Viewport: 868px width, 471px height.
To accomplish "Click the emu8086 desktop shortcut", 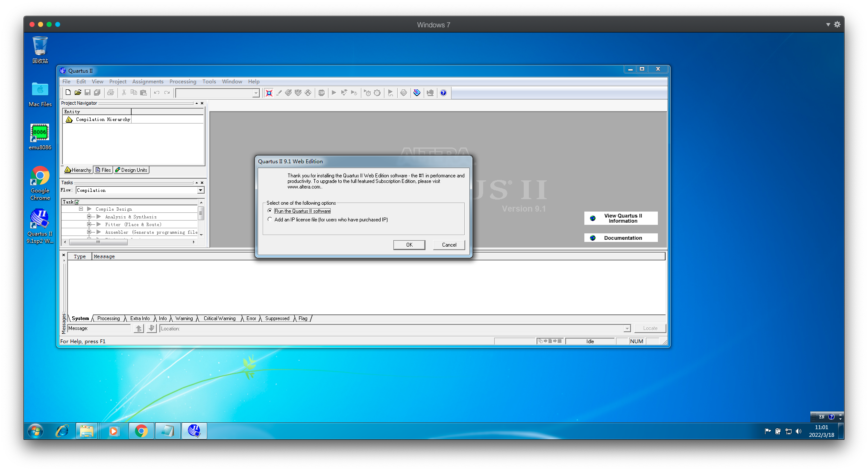I will [x=40, y=137].
